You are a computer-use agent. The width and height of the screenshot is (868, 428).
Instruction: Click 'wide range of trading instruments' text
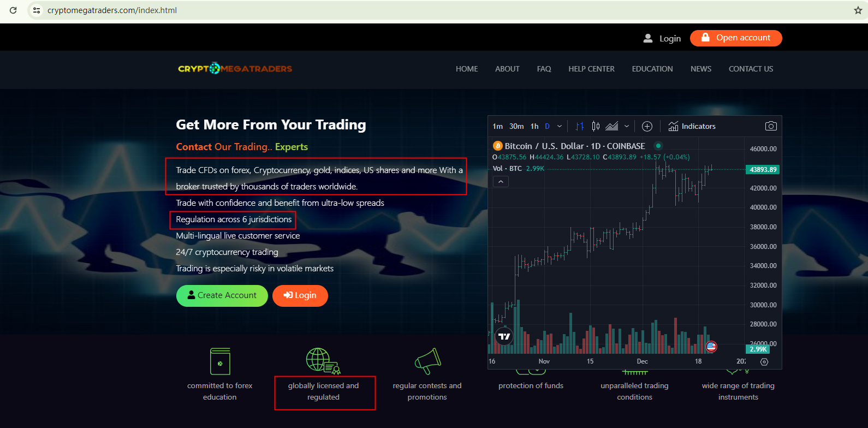[x=738, y=391]
